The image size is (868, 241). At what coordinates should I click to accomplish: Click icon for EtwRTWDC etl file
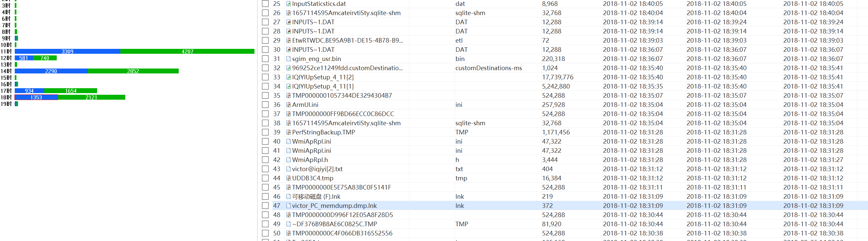coord(289,40)
